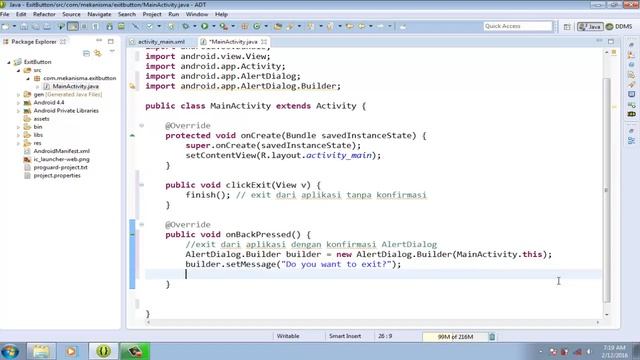Select project.properties in the tree

coord(57,176)
